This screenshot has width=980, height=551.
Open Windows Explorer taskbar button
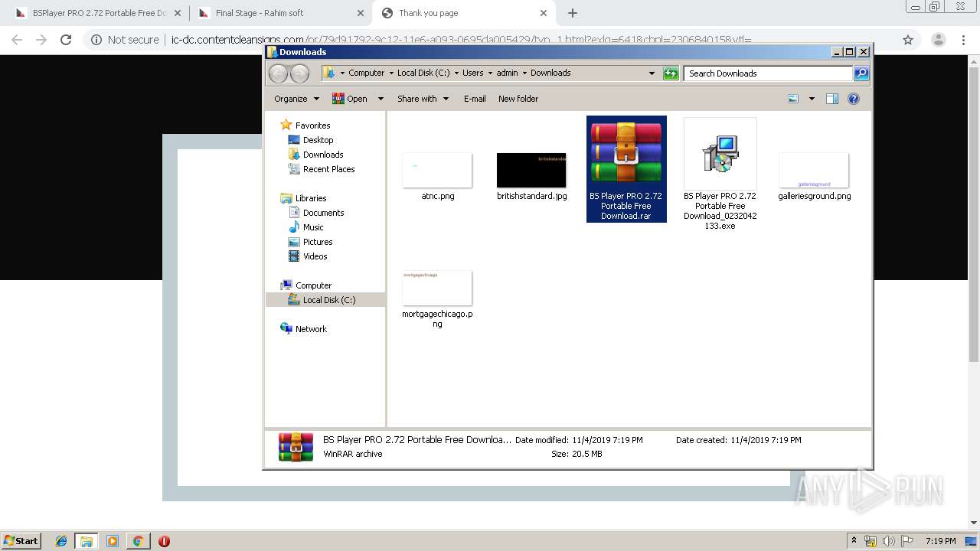tap(87, 541)
